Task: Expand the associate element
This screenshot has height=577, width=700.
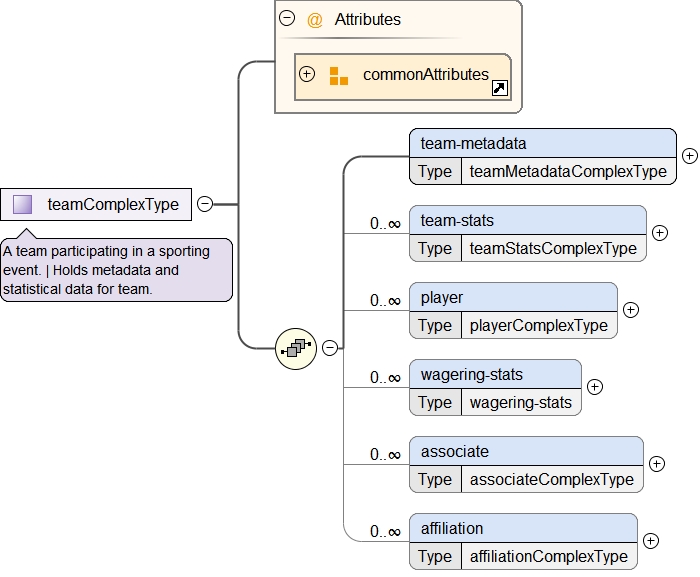Action: click(656, 464)
